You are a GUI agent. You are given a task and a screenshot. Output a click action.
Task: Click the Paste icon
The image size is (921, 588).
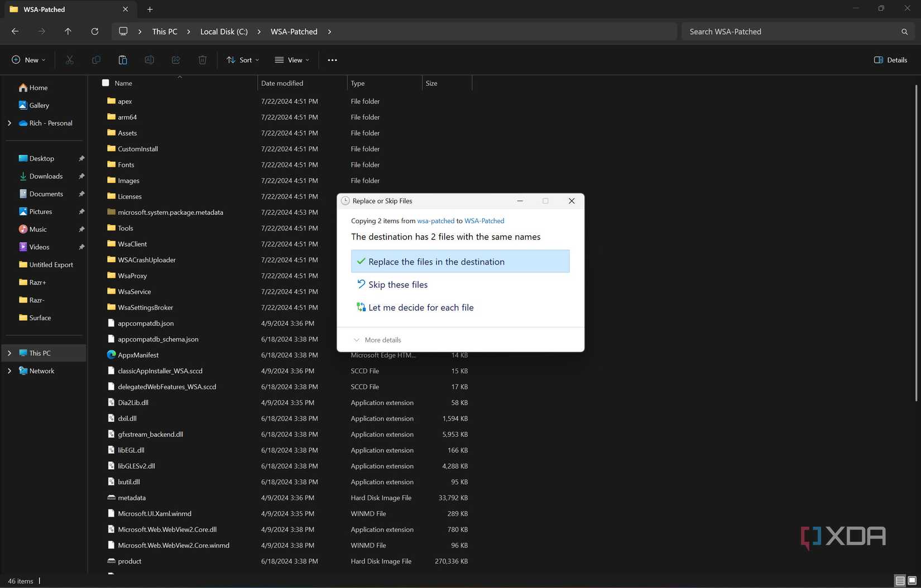pos(123,60)
